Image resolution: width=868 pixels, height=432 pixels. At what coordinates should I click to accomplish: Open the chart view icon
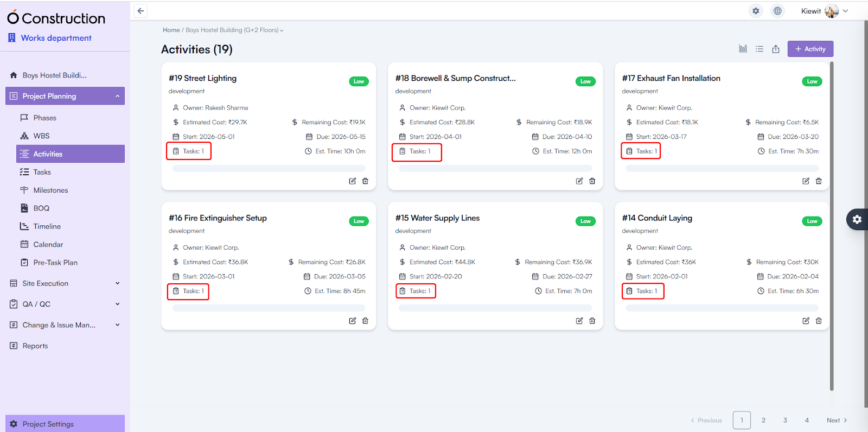[743, 49]
